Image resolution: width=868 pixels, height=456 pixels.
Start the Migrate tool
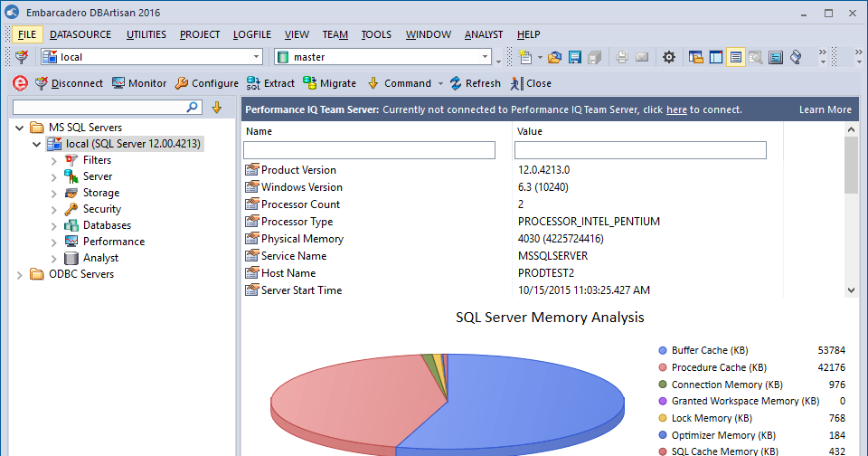coord(330,83)
